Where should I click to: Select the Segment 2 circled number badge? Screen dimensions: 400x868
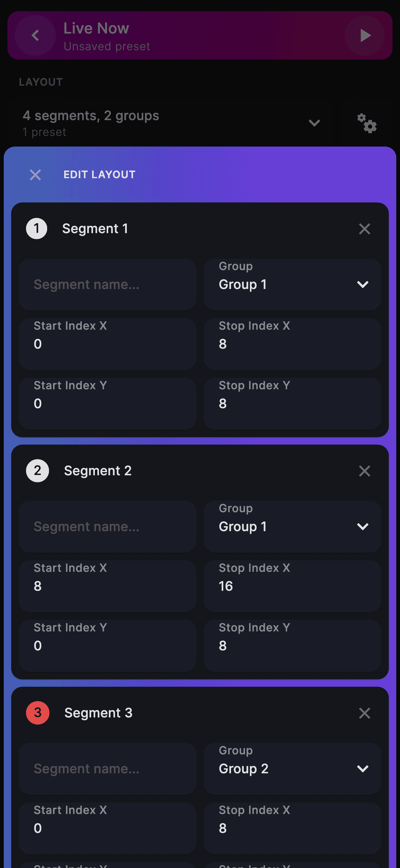tap(38, 471)
